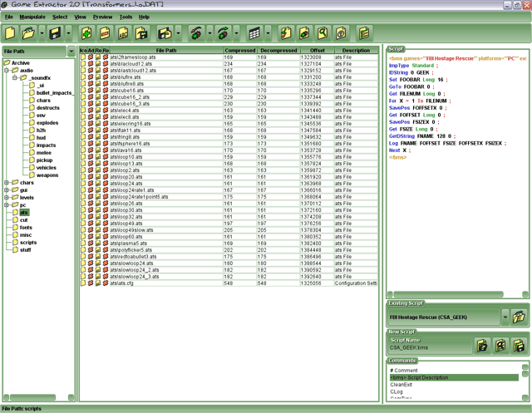This screenshot has height=413, width=532.
Task: Sort by the Offset column header
Action: [318, 50]
